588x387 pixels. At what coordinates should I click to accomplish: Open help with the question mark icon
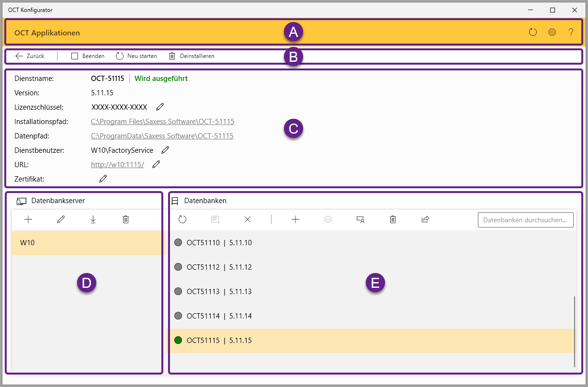coord(571,33)
